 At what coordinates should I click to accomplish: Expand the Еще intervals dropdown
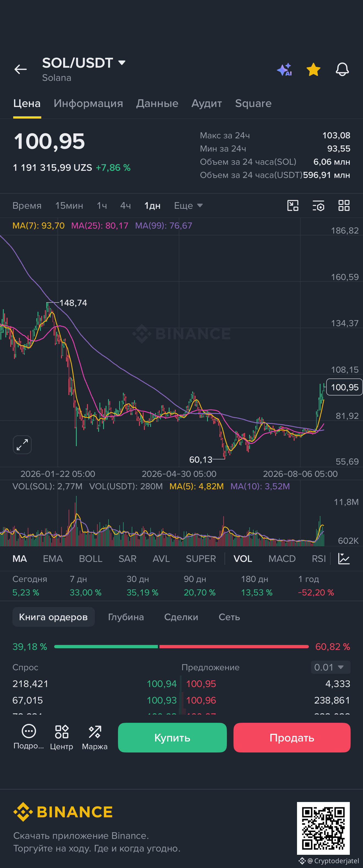coord(188,205)
